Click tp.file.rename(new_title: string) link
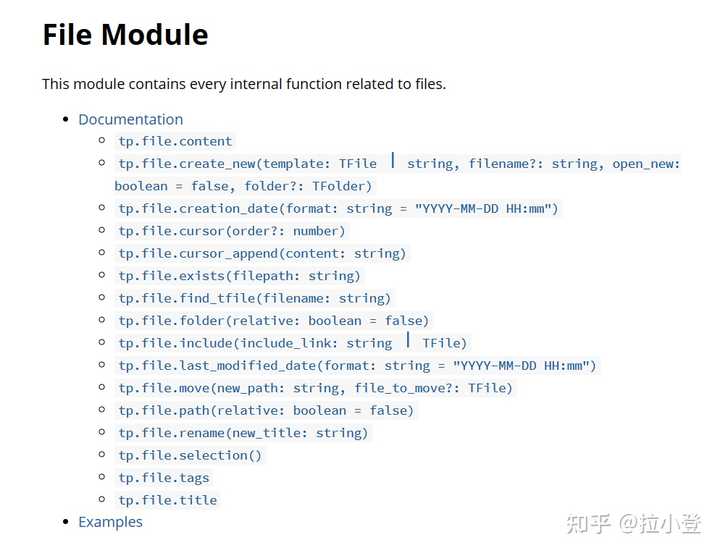Viewport: 720px width, 553px height. click(x=243, y=433)
